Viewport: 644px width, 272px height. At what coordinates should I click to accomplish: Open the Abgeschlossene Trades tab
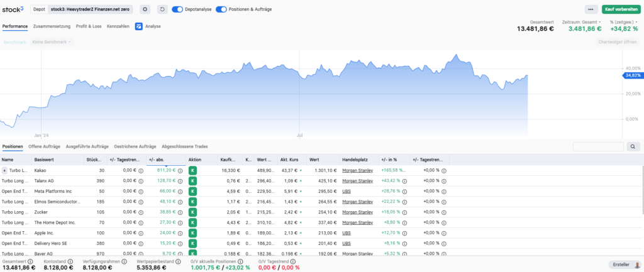[x=185, y=146]
